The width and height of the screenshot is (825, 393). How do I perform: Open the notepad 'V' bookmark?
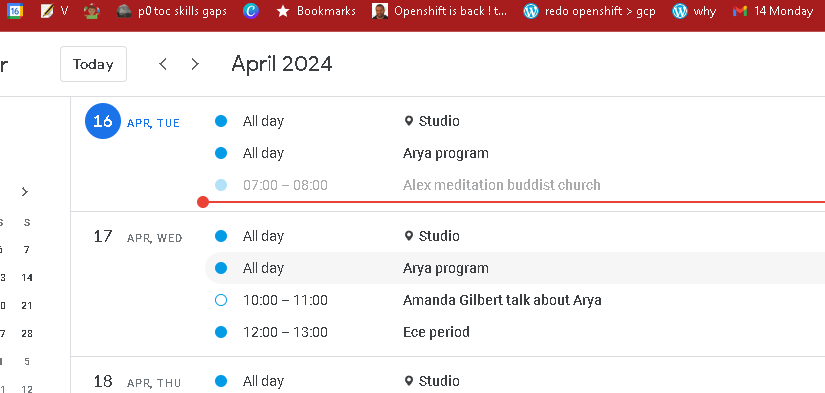(x=55, y=11)
